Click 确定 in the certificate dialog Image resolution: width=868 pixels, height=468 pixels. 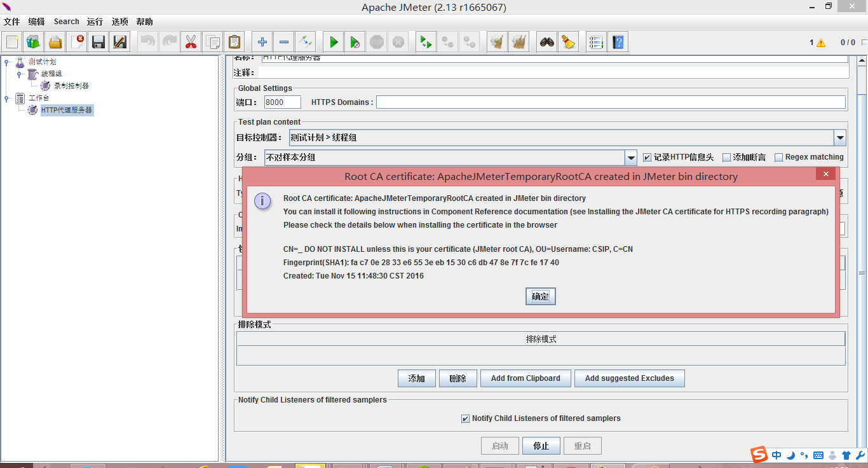point(541,296)
